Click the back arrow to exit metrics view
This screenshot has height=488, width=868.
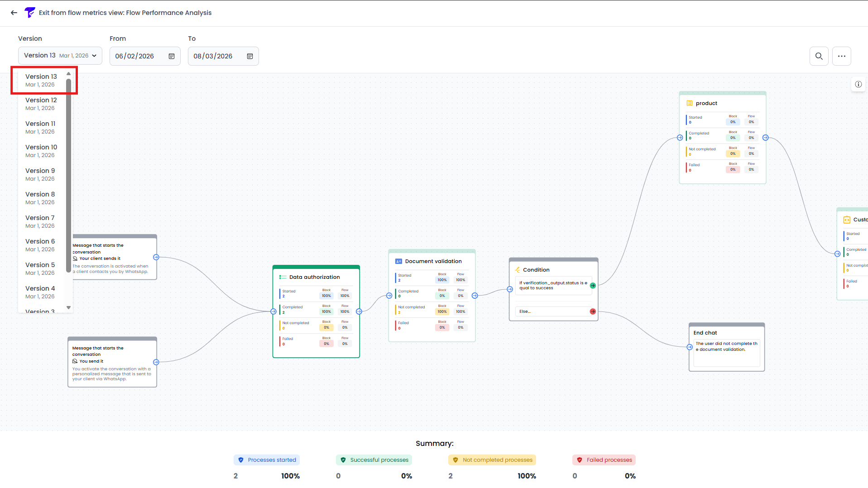pos(14,13)
